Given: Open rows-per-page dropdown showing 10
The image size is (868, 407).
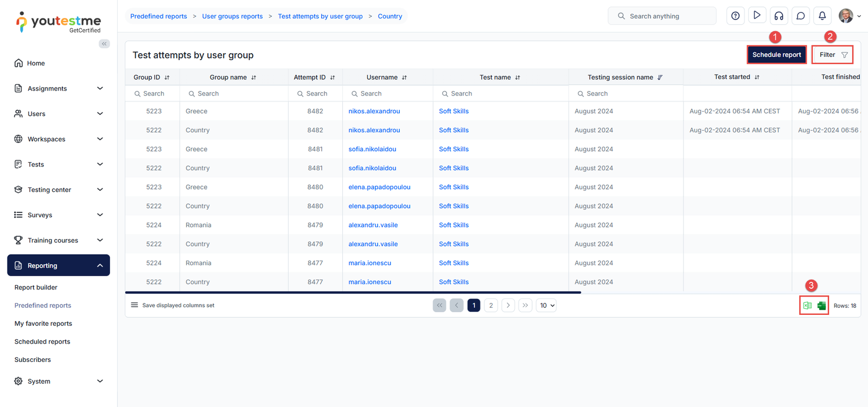Looking at the screenshot, I should [546, 306].
